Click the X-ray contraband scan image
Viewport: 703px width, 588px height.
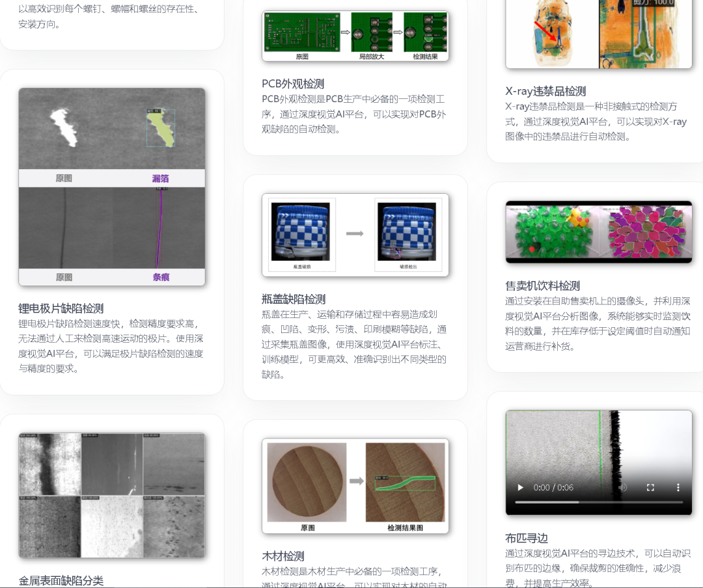tap(598, 34)
